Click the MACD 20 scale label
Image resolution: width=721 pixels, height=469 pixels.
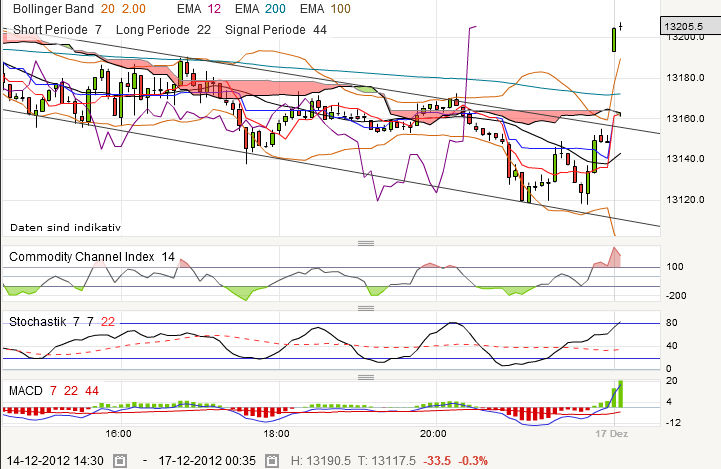click(x=671, y=381)
